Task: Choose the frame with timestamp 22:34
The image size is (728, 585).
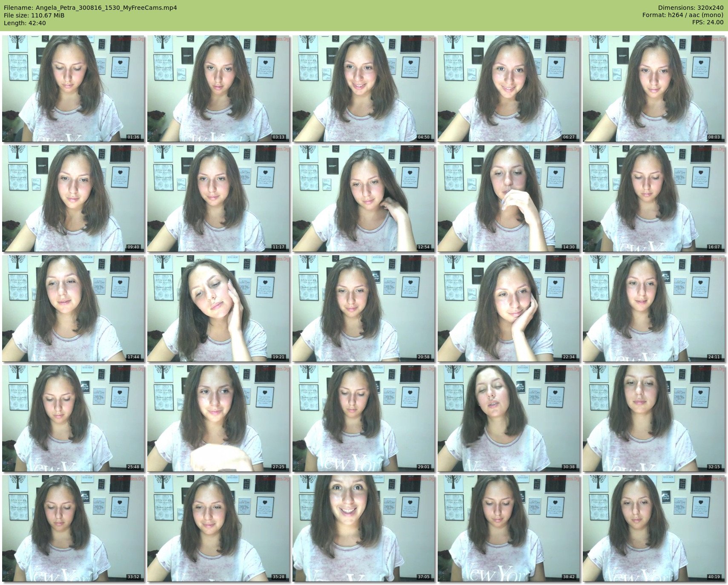Action: 509,308
